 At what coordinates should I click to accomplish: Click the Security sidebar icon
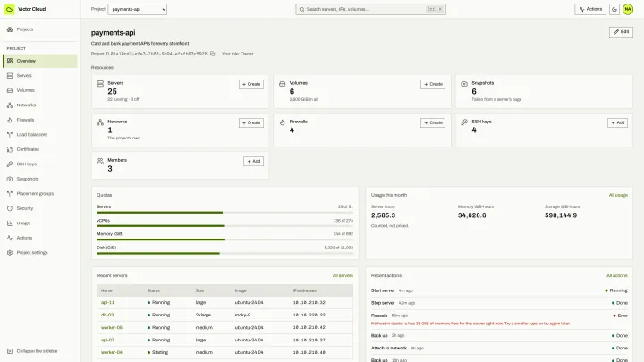click(10, 208)
